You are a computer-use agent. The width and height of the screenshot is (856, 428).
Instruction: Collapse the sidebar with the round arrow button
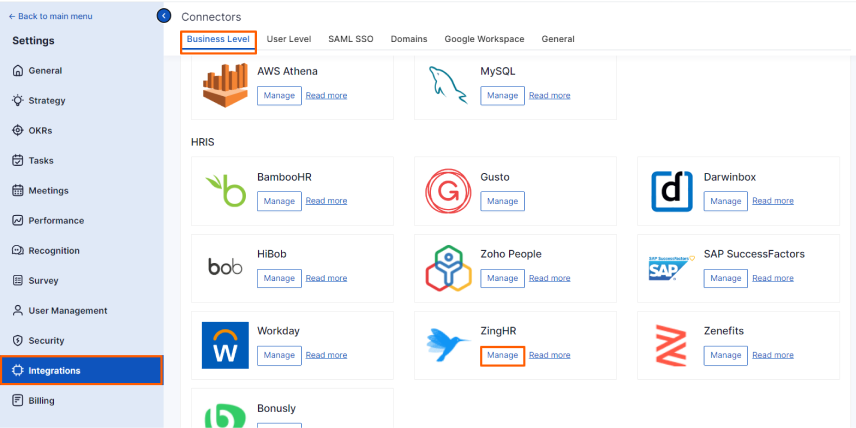(x=164, y=16)
